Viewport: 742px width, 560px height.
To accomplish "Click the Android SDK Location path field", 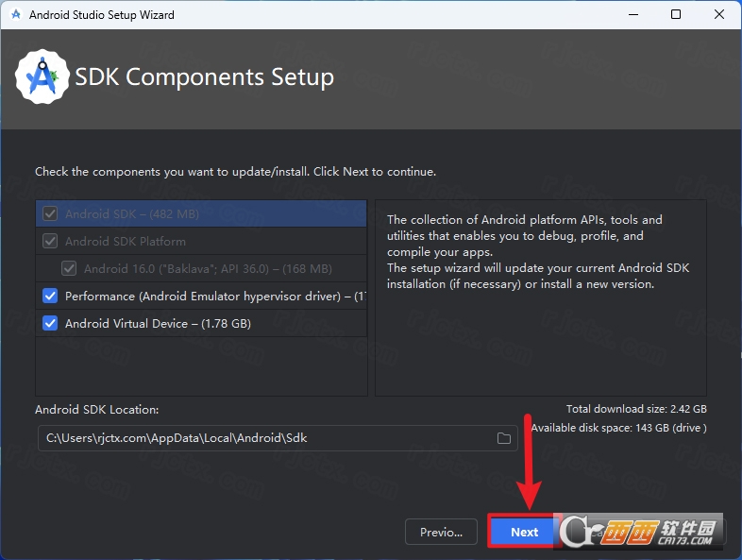I will tap(278, 438).
